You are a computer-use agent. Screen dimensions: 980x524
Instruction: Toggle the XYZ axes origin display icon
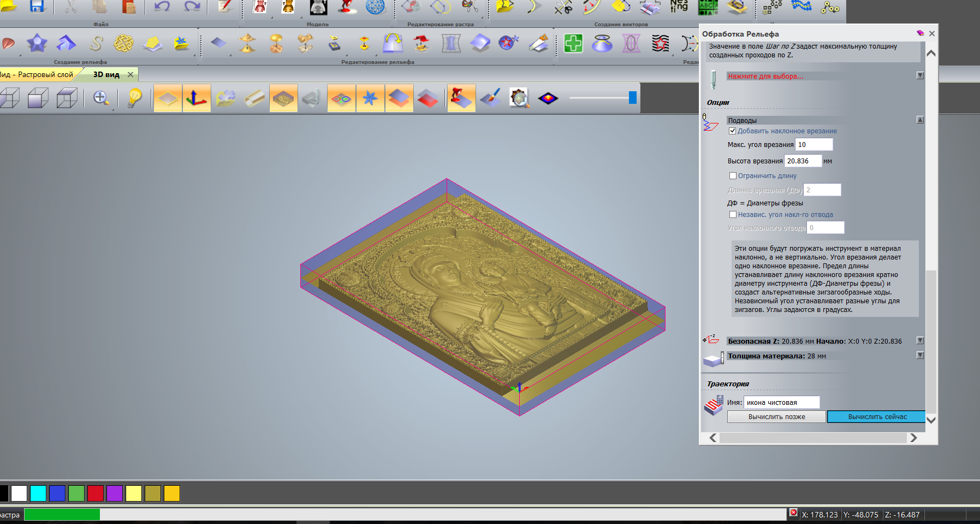(x=197, y=98)
